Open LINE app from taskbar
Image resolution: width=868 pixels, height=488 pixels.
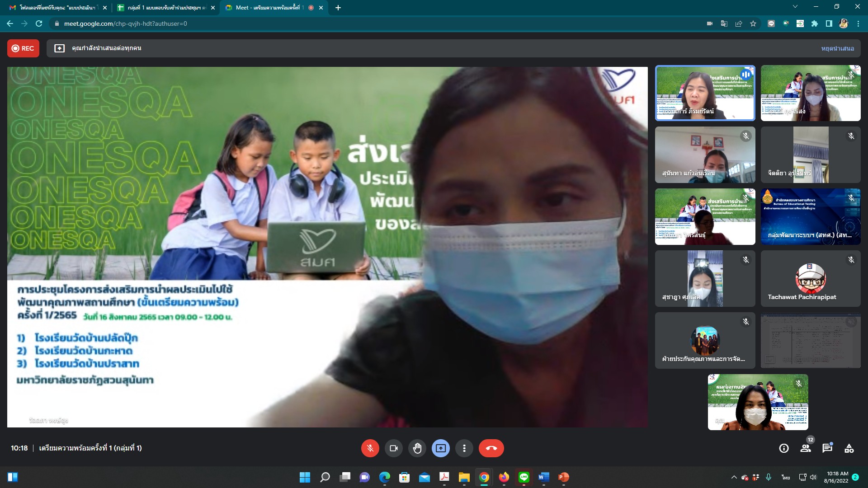524,477
